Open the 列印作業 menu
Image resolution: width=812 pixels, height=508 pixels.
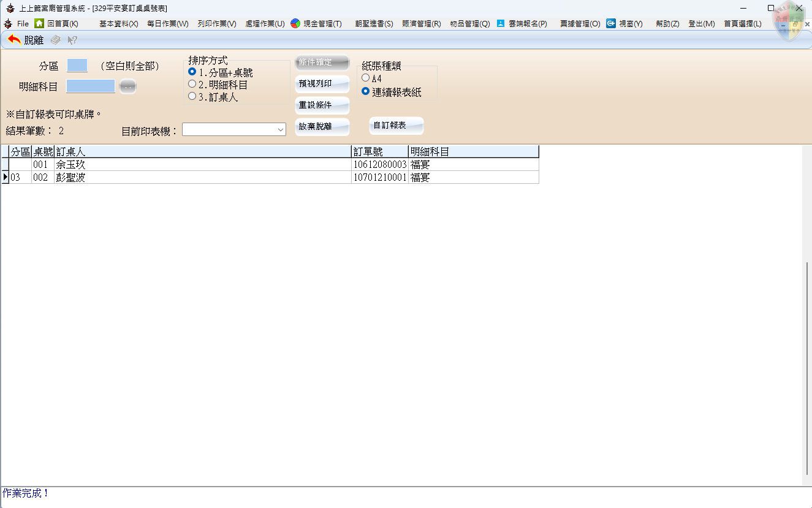pyautogui.click(x=216, y=24)
